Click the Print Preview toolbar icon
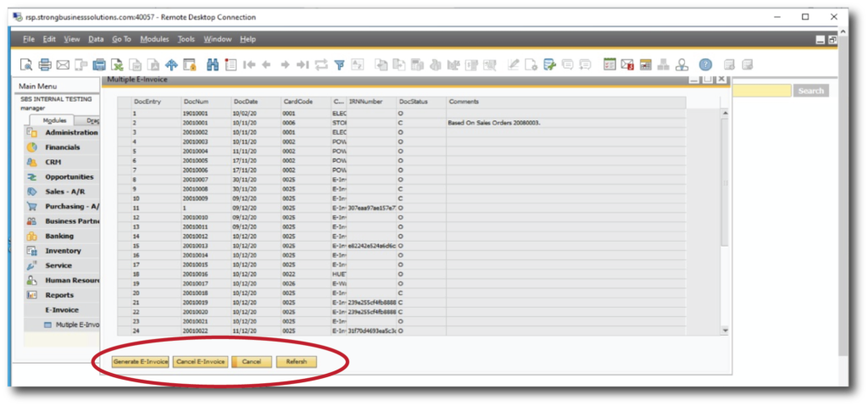 pyautogui.click(x=27, y=64)
